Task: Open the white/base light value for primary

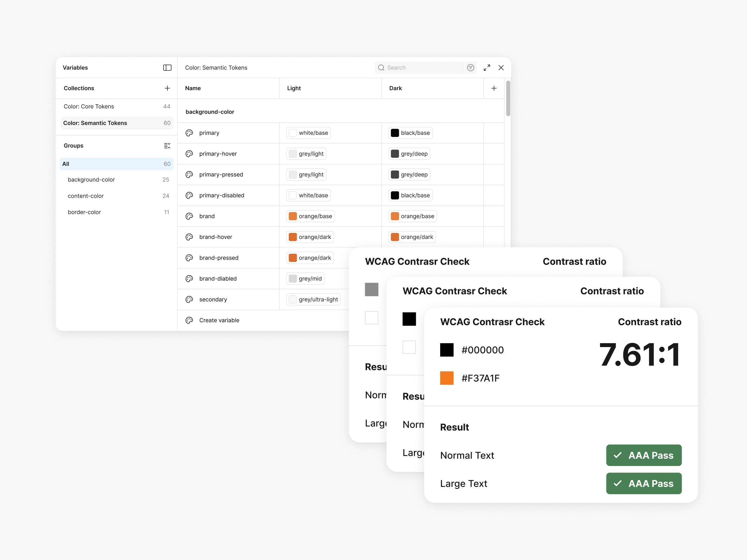Action: pyautogui.click(x=309, y=133)
